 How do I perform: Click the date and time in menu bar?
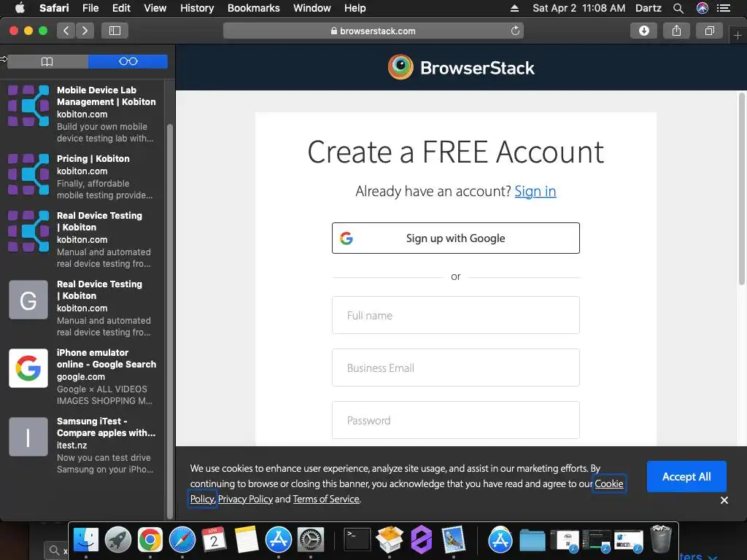point(578,8)
